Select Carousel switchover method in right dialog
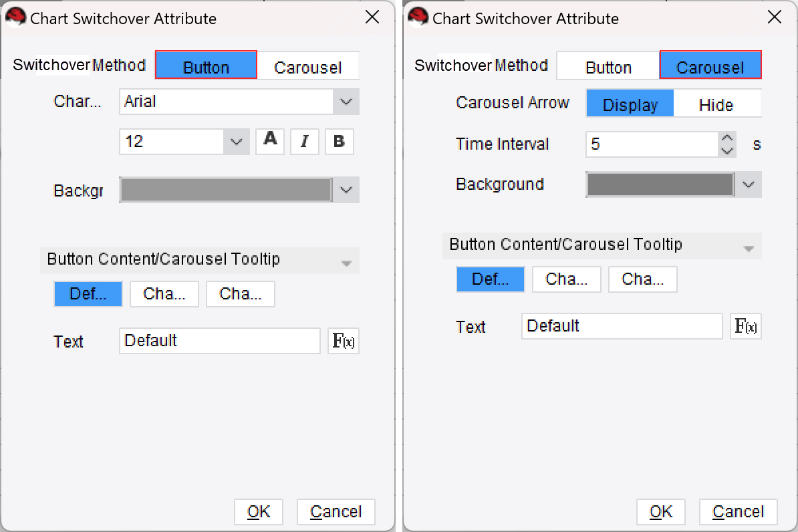Image resolution: width=798 pixels, height=532 pixels. (710, 65)
